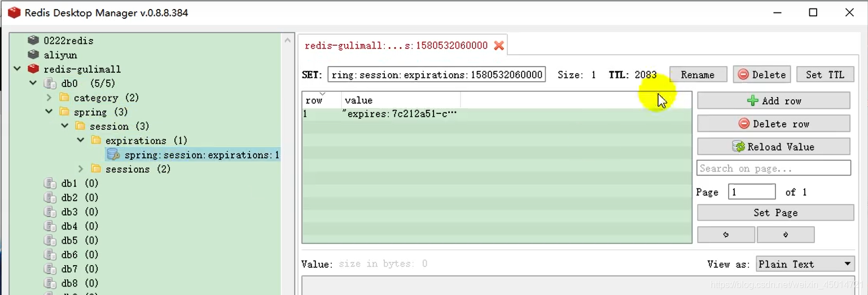Click the db0 database icon
Image resolution: width=868 pixels, height=295 pixels.
(x=50, y=83)
